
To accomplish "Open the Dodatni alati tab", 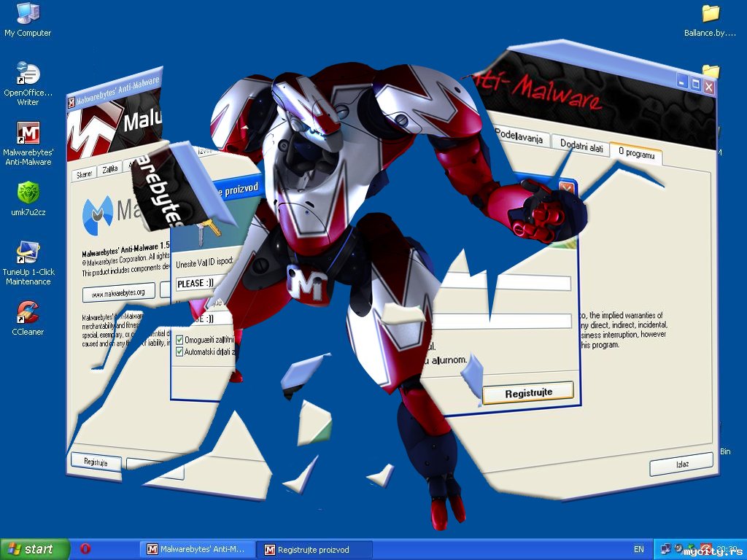I will point(581,146).
